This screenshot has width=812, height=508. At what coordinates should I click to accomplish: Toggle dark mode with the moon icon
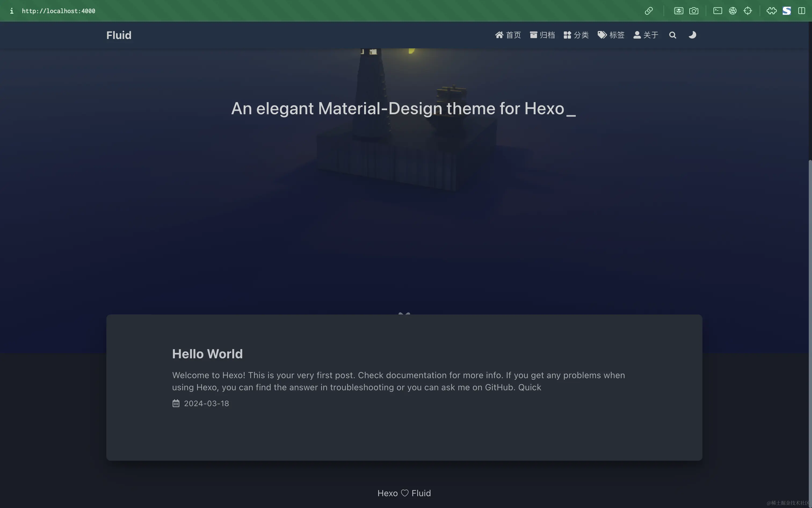pyautogui.click(x=692, y=35)
